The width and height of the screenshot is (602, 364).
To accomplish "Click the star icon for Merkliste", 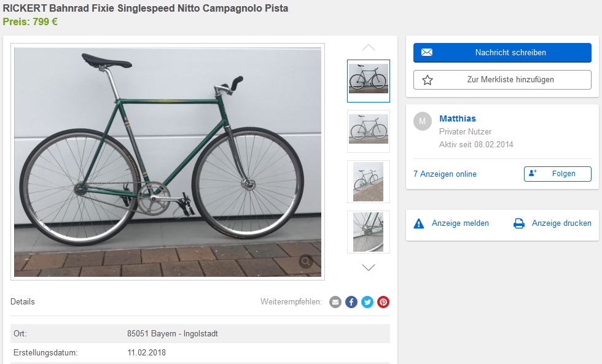I will click(428, 80).
